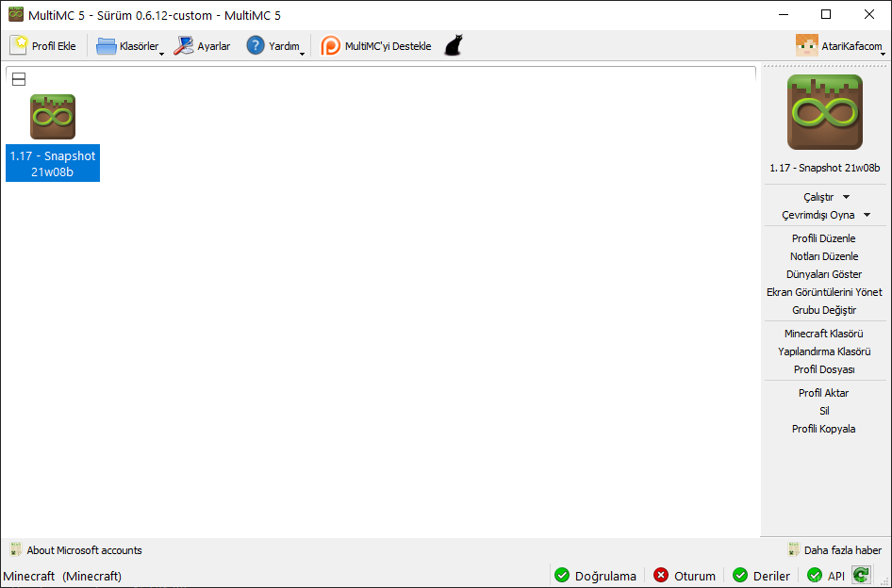Viewport: 892px width, 588px height.
Task: Click Grubu Değiştir
Action: [x=824, y=310]
